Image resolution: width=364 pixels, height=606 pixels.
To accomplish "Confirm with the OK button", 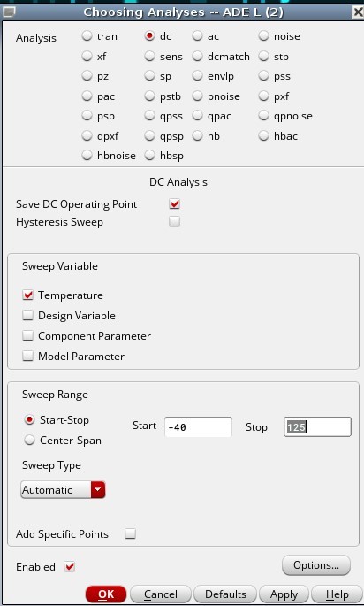I will coord(106,594).
